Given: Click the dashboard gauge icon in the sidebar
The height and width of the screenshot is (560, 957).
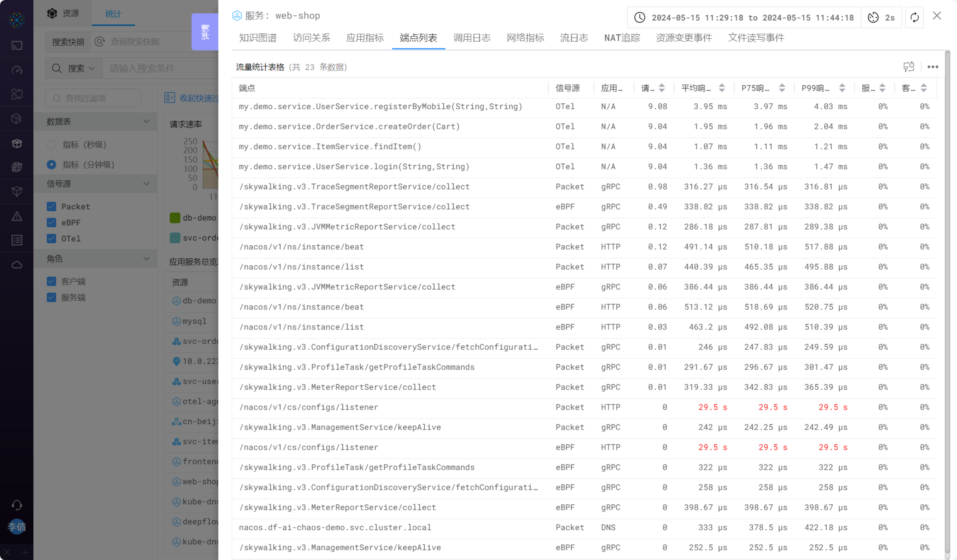Looking at the screenshot, I should click(17, 70).
